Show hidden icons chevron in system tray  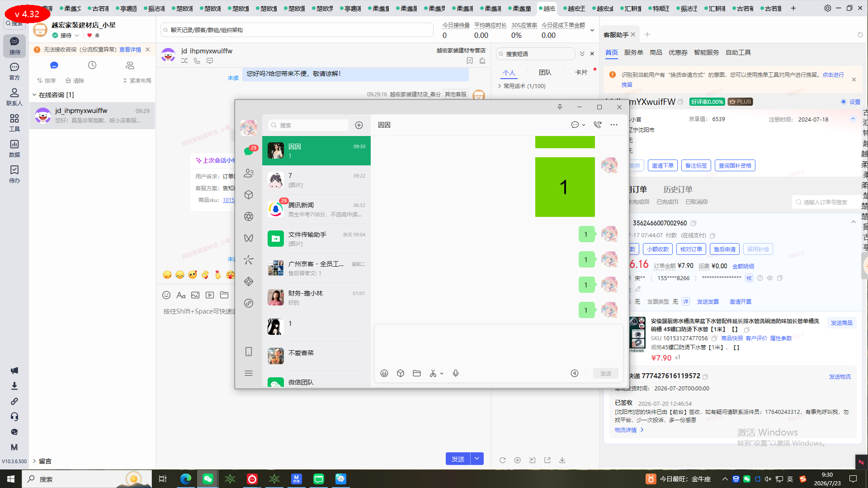[x=725, y=479]
